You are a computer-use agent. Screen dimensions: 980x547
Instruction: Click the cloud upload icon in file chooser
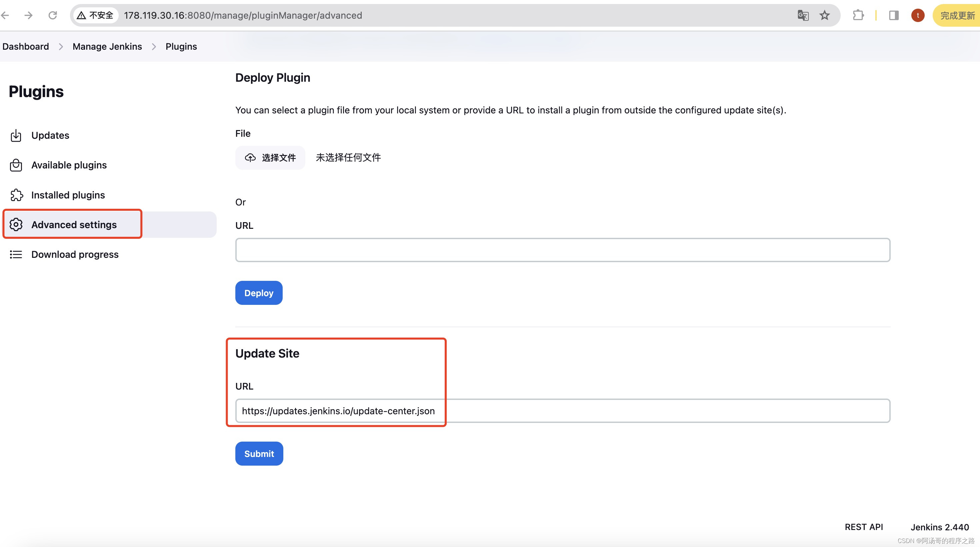tap(250, 157)
